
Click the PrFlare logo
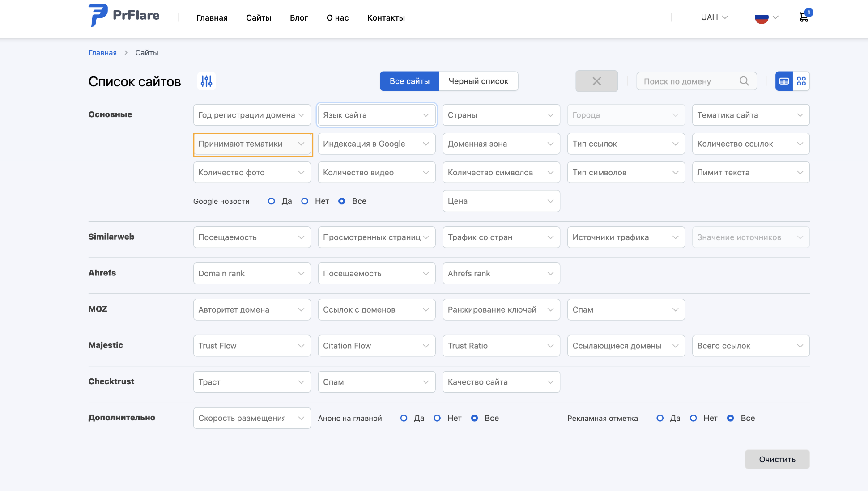(x=124, y=16)
